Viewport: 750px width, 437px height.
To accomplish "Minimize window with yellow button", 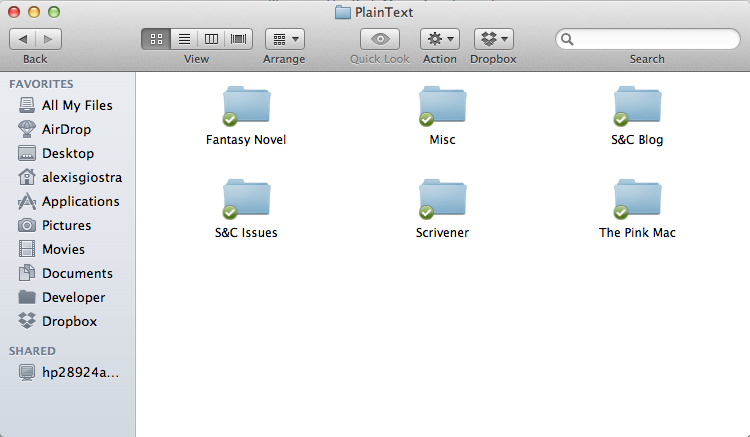I will click(34, 12).
